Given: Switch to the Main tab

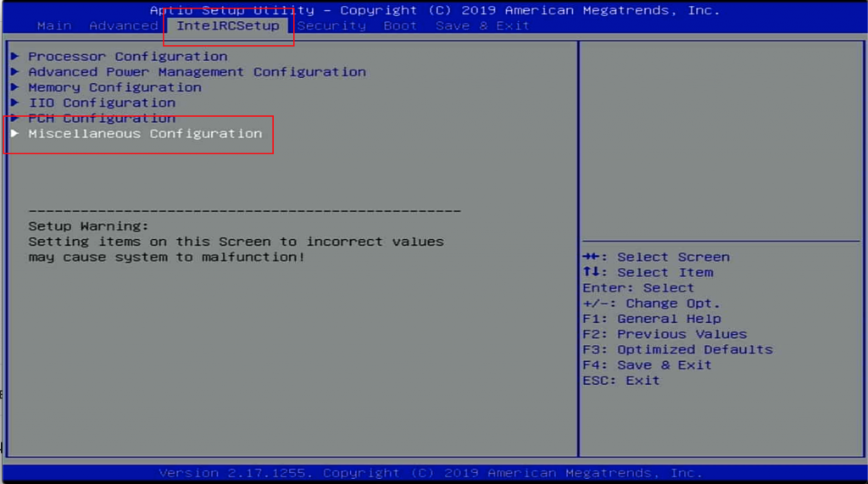Looking at the screenshot, I should click(54, 25).
